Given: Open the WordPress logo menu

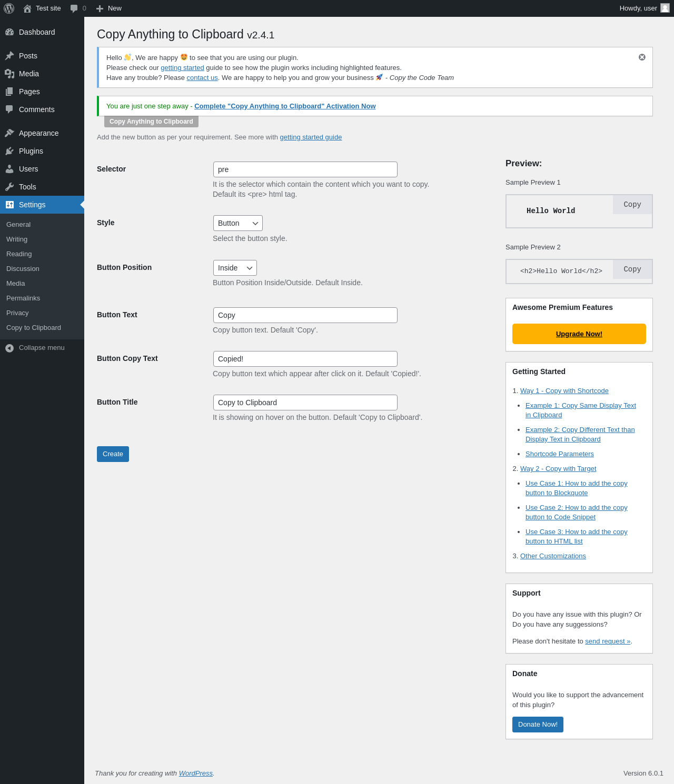Looking at the screenshot, I should click(x=9, y=8).
